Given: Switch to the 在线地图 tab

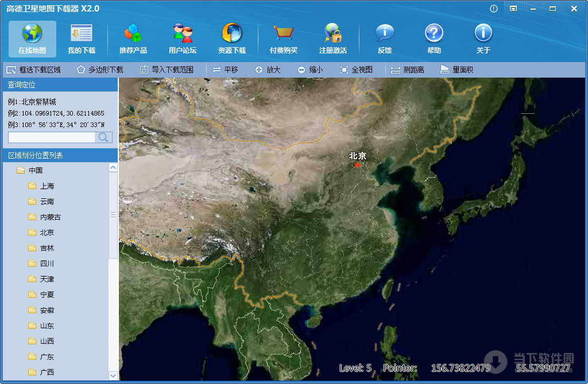Looking at the screenshot, I should 32,37.
